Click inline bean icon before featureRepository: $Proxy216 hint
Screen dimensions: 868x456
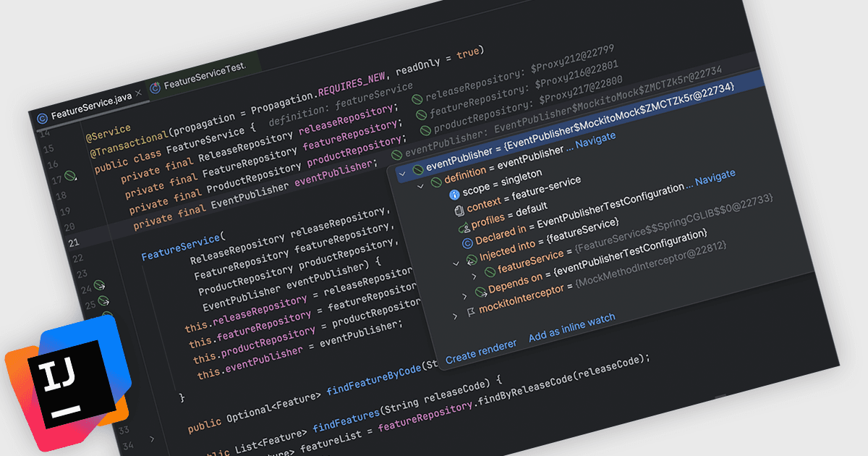click(x=422, y=116)
